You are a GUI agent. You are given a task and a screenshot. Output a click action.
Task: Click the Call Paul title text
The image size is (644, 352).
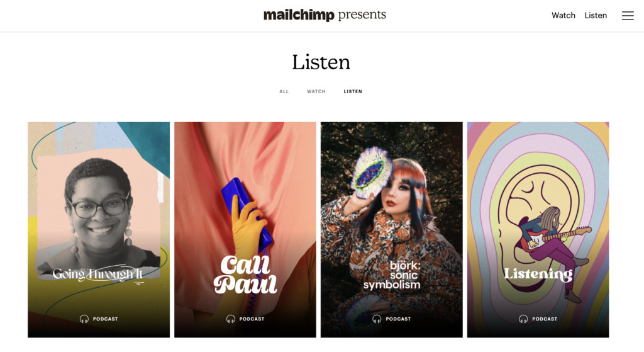click(245, 275)
